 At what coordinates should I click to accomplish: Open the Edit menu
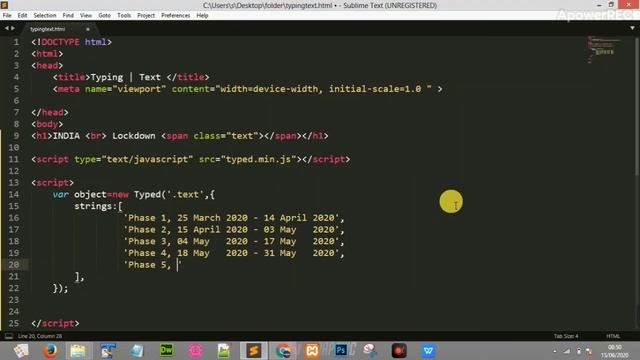click(x=22, y=16)
